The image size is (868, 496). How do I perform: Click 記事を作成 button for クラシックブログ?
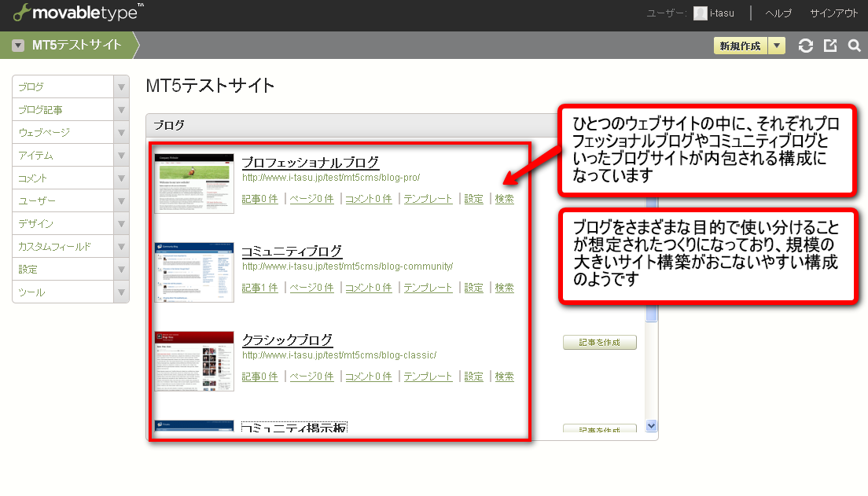[600, 342]
